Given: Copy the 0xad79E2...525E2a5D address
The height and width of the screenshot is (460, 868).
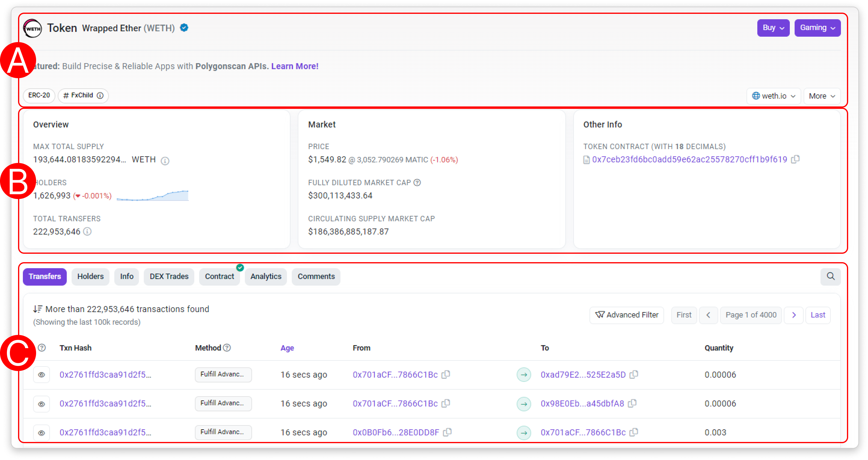Looking at the screenshot, I should tap(634, 375).
